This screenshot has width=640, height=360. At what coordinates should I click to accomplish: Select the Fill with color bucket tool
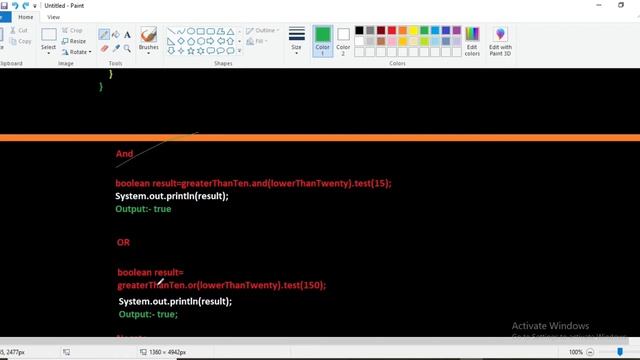[116, 35]
